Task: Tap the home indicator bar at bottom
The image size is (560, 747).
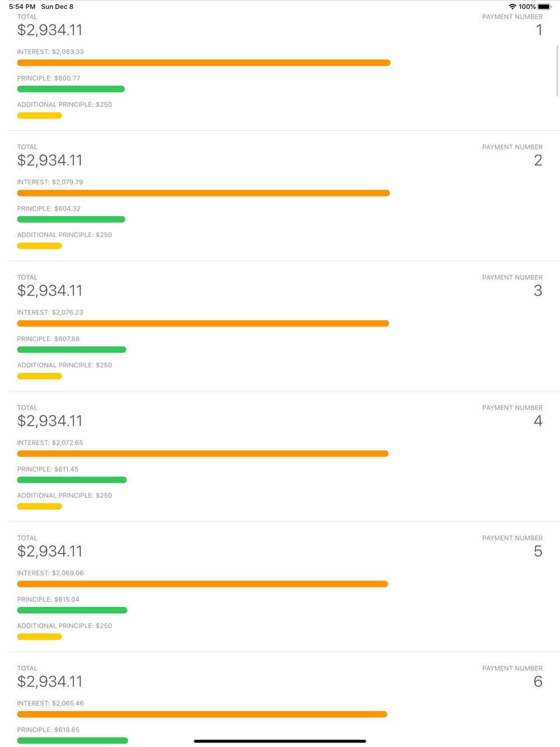Action: pyautogui.click(x=280, y=741)
